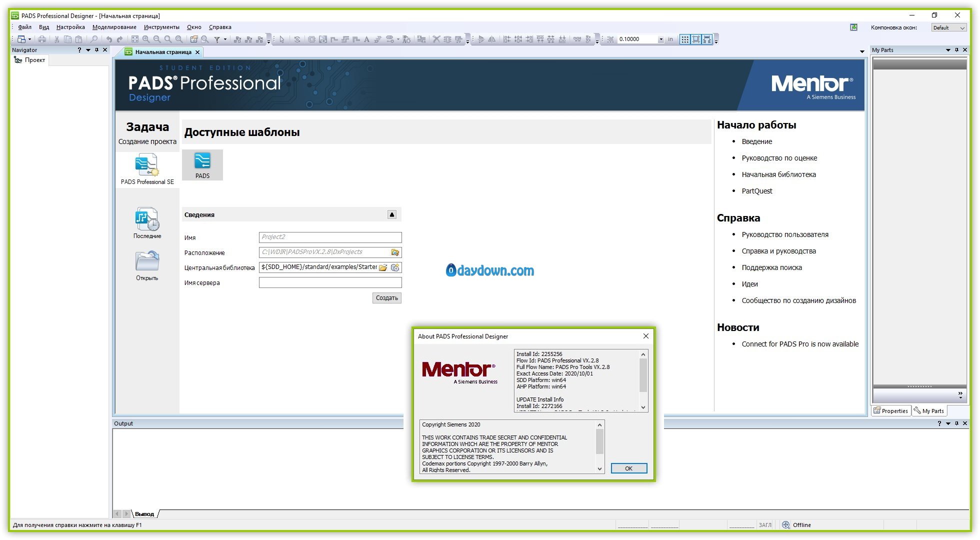Open the Вид menu
Viewport: 980px width, 540px height.
click(x=44, y=27)
